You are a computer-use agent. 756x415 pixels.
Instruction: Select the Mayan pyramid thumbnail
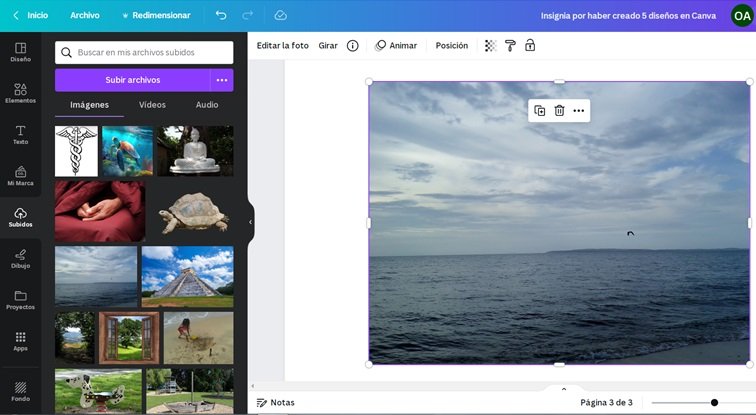188,277
